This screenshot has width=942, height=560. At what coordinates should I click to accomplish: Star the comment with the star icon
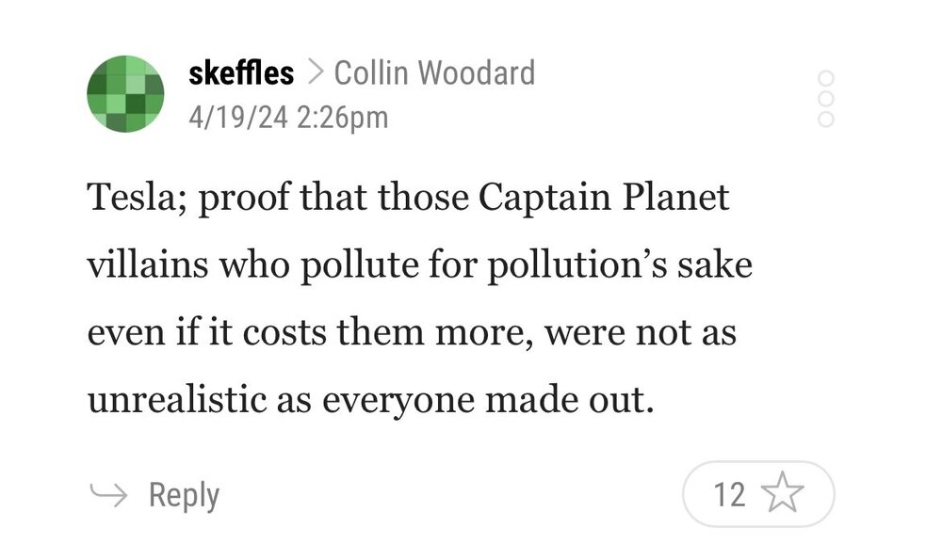click(781, 494)
